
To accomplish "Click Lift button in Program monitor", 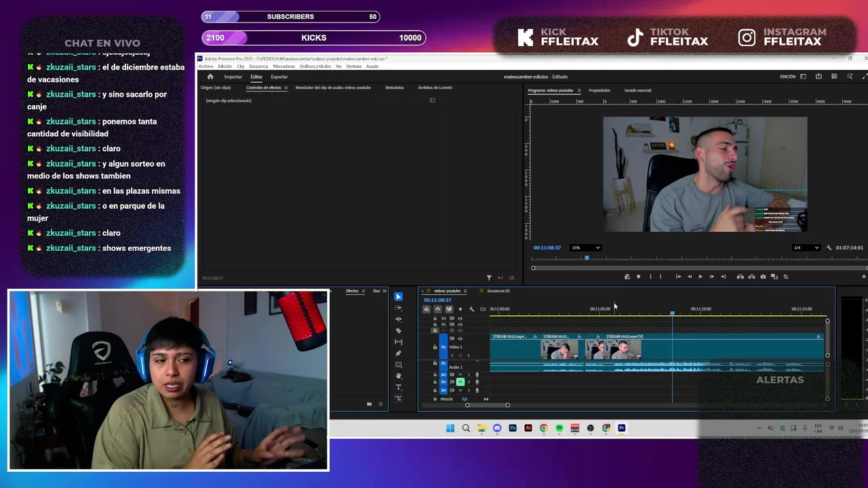I will tap(740, 277).
